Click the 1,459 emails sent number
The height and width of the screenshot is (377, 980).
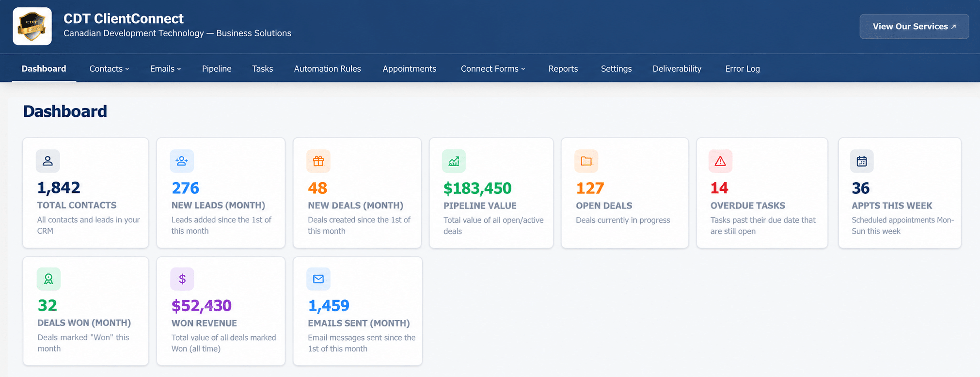coord(329,305)
